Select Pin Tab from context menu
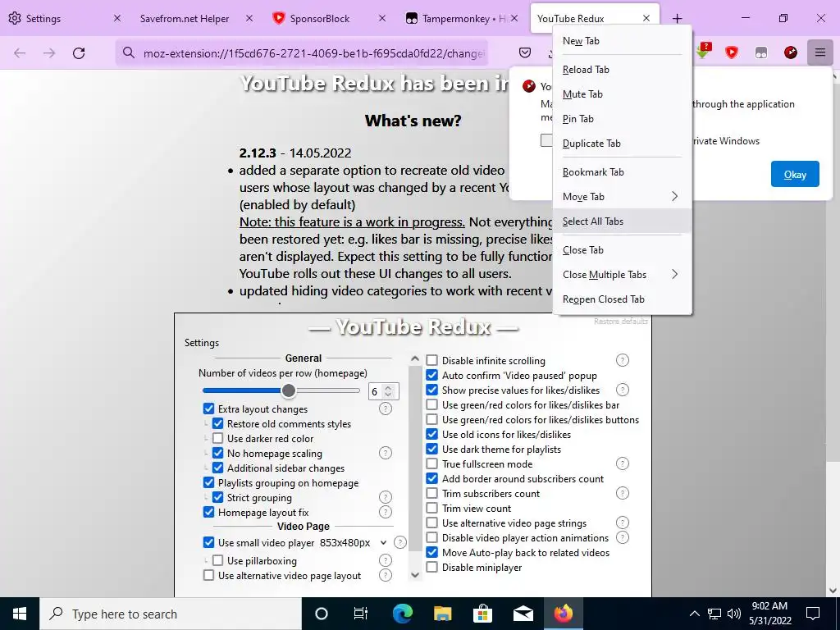The height and width of the screenshot is (630, 840). 622,119
